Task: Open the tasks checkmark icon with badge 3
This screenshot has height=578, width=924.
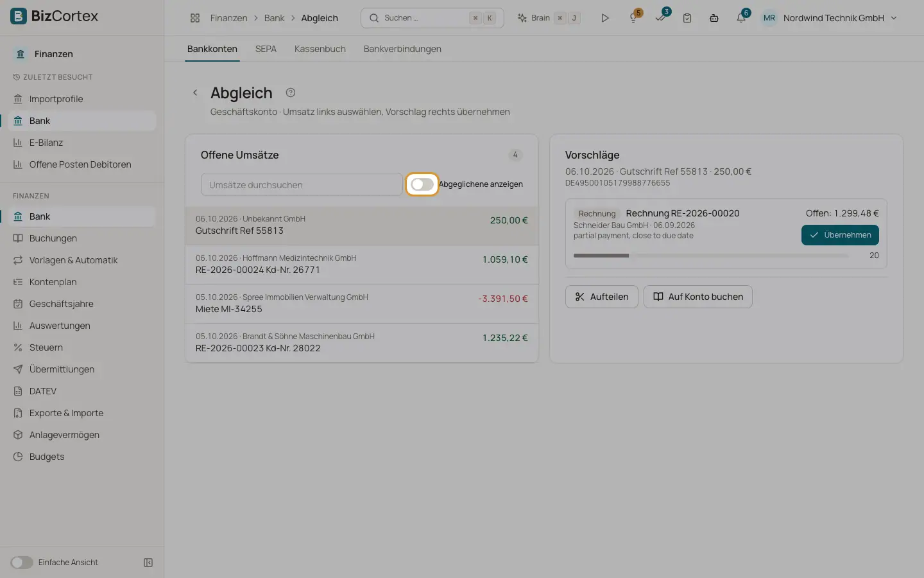Action: [660, 18]
